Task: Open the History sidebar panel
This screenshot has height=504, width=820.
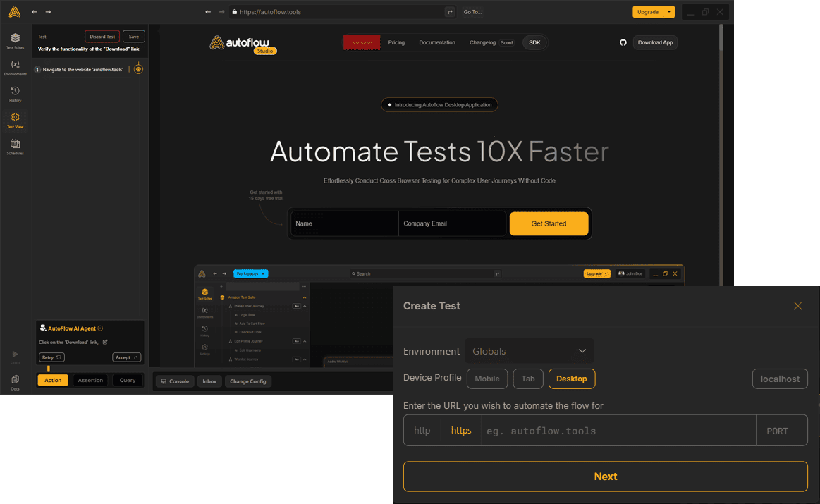Action: (16, 94)
